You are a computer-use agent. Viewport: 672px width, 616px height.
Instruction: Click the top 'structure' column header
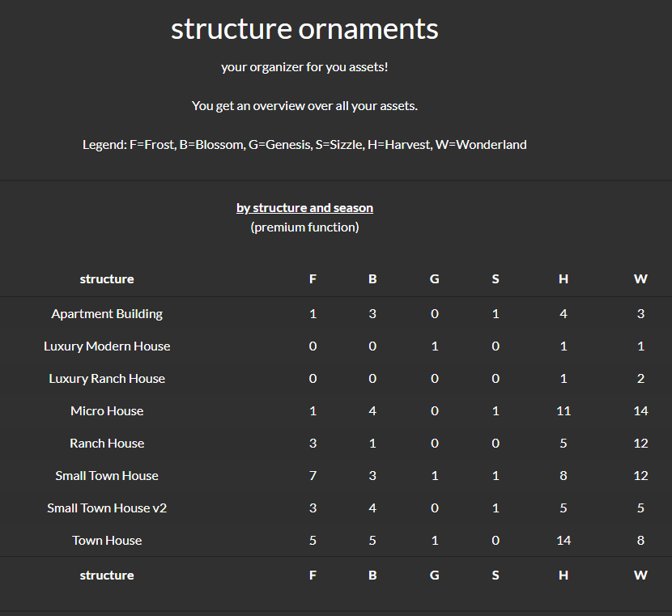[107, 279]
